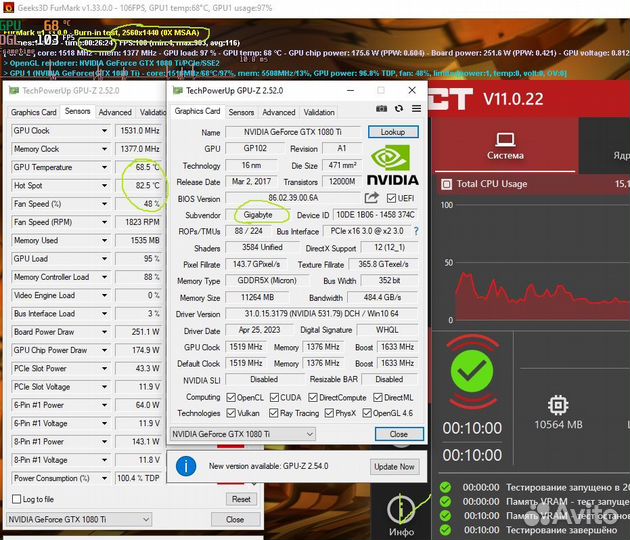Click the Lookup button
This screenshot has height=540, width=630.
393,132
